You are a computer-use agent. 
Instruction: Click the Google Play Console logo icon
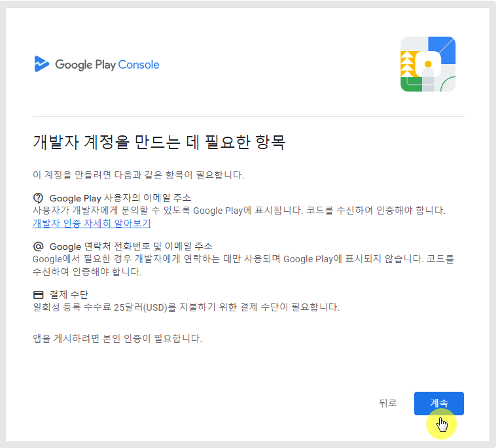[x=41, y=64]
